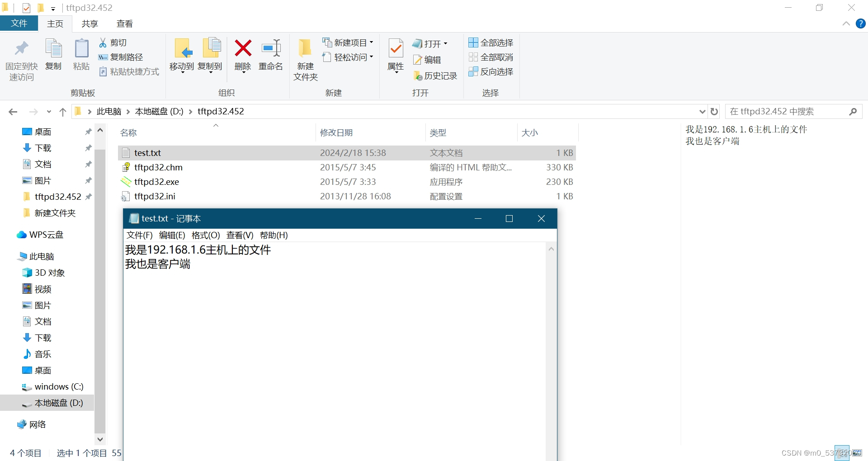This screenshot has width=868, height=461.
Task: Open Notepad 帮助(H) menu
Action: coord(274,235)
